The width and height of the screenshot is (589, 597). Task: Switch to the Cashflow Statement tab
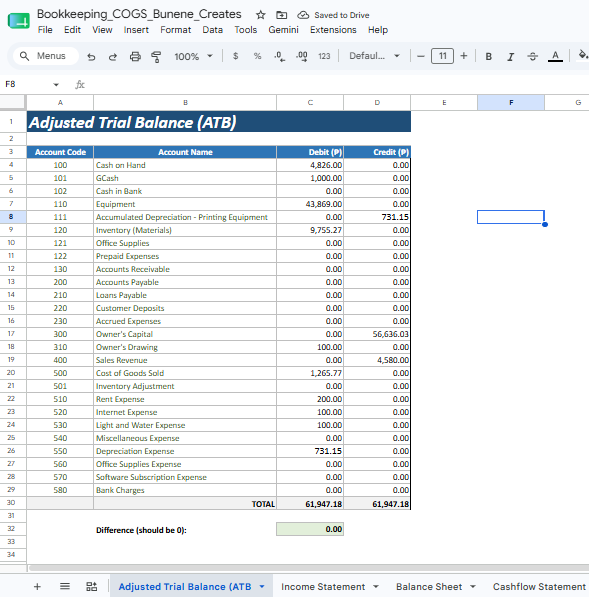coord(539,587)
